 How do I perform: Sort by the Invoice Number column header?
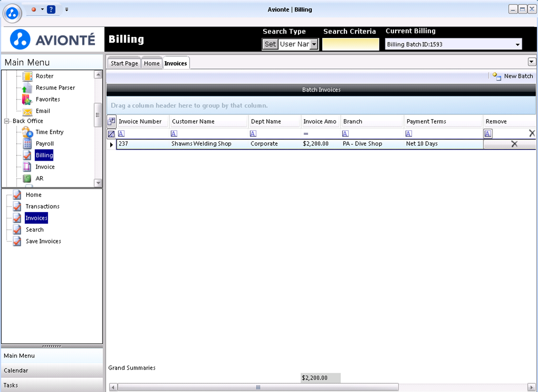click(143, 121)
